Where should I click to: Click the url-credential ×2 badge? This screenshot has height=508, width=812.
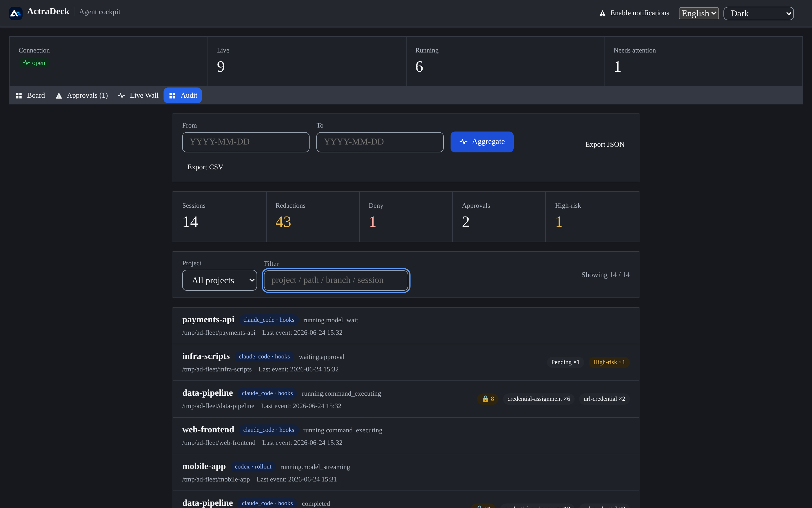coord(604,399)
